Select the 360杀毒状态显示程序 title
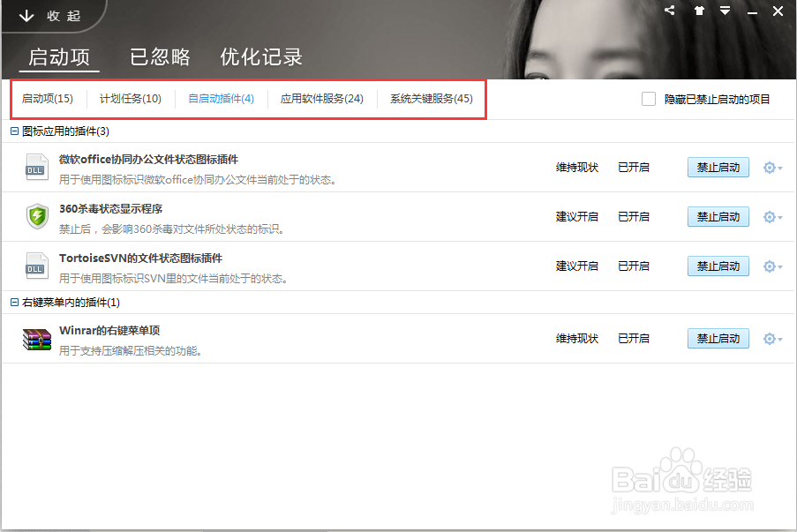This screenshot has height=532, width=797. coord(111,209)
